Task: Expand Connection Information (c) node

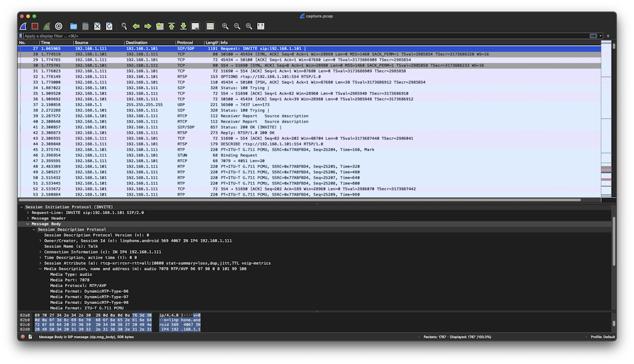Action: 40,252
